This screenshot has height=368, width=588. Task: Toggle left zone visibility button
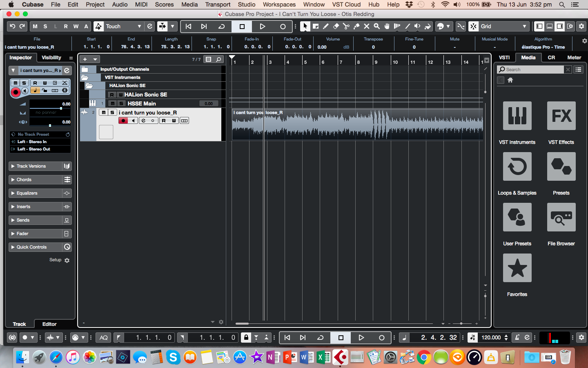tap(539, 26)
